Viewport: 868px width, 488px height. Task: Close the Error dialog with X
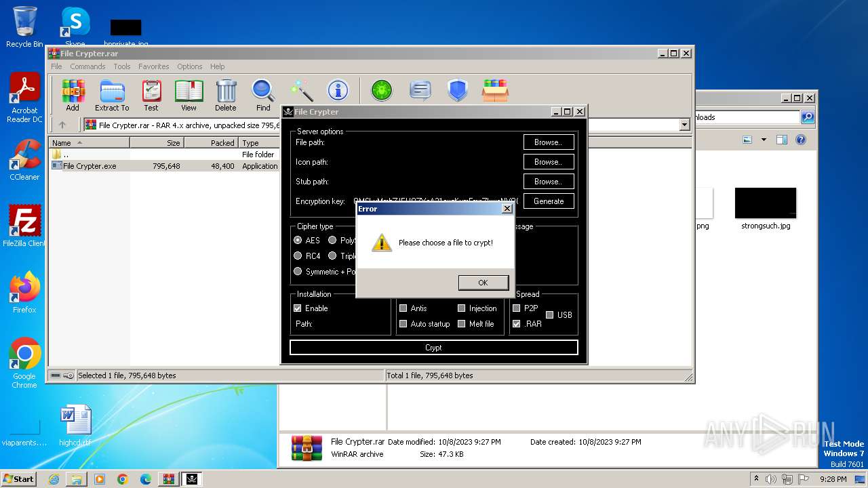click(x=507, y=209)
